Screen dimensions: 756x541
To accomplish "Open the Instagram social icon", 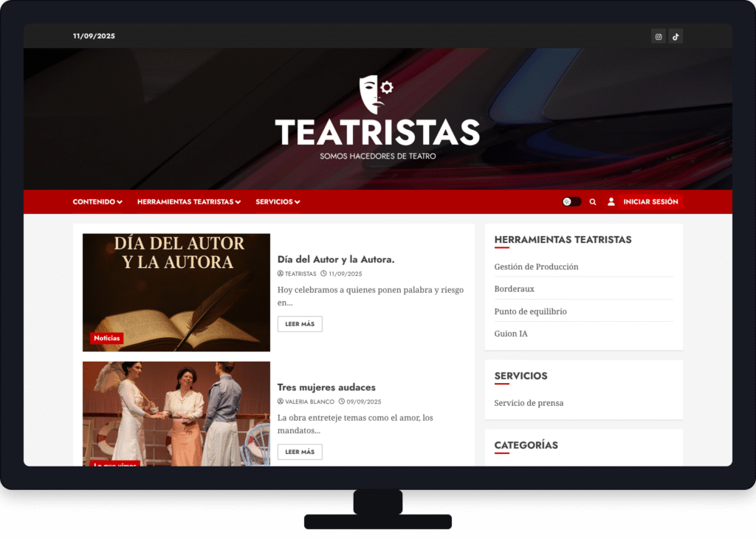I will [x=658, y=35].
